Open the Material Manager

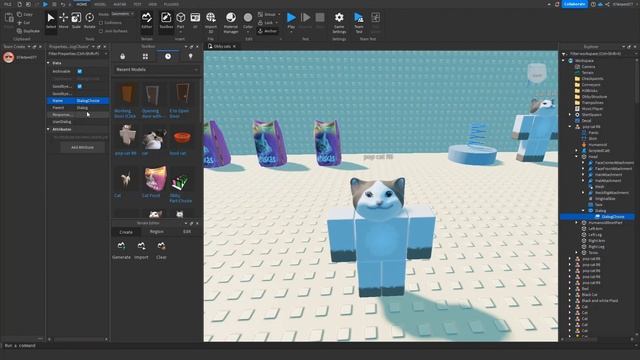[x=231, y=22]
